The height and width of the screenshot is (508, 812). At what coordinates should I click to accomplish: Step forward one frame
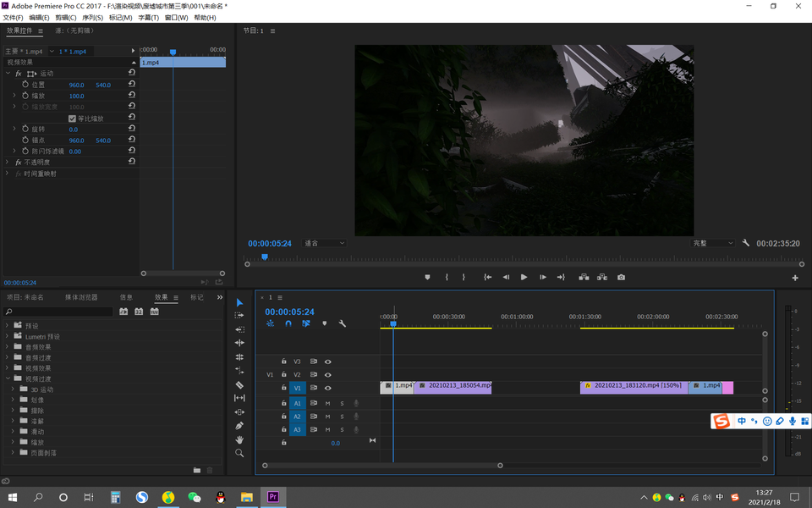(x=543, y=278)
